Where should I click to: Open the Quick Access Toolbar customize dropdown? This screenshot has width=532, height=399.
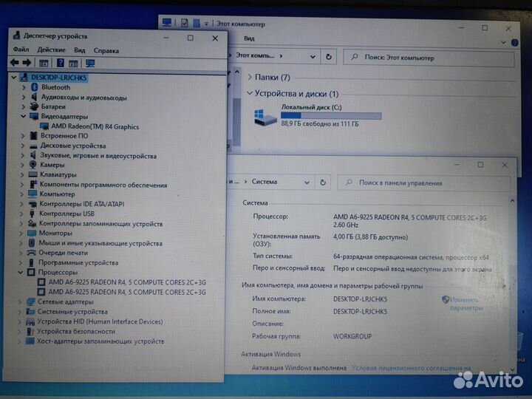pos(206,24)
